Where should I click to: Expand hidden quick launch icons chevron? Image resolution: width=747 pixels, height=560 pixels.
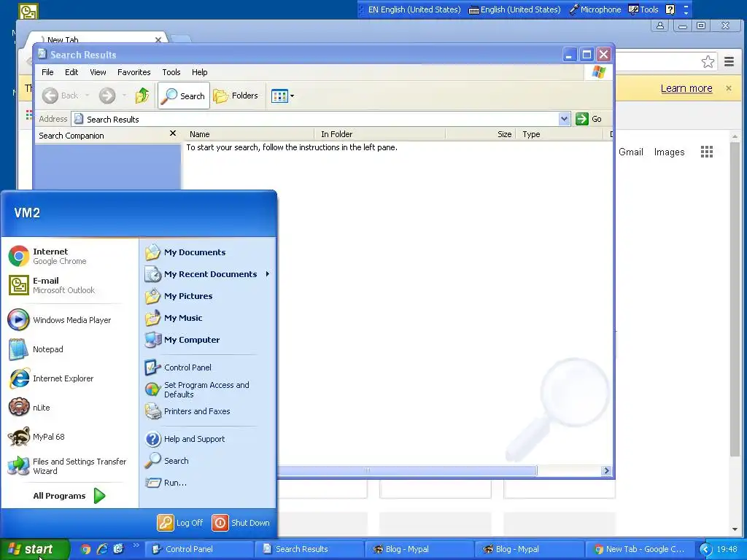136,545
